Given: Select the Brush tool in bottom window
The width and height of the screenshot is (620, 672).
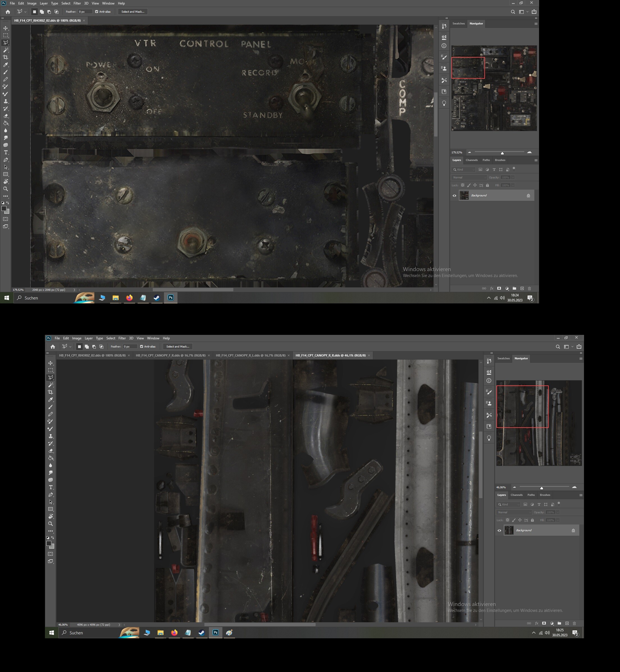Looking at the screenshot, I should [51, 407].
